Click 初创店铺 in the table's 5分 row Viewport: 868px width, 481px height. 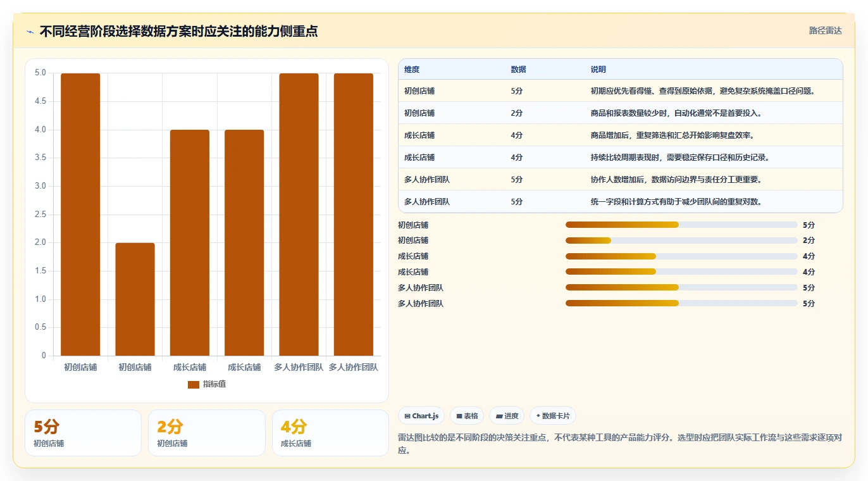419,91
